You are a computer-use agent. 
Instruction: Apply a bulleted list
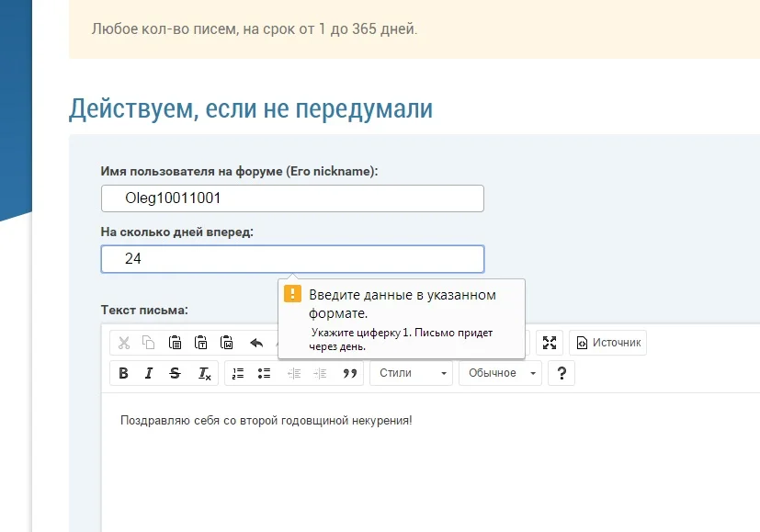click(x=262, y=372)
